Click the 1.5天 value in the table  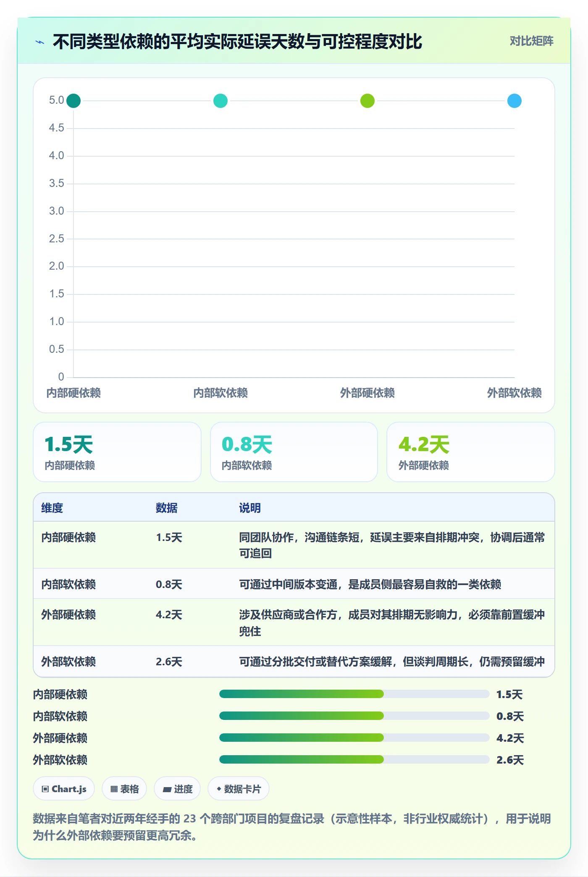click(x=169, y=537)
